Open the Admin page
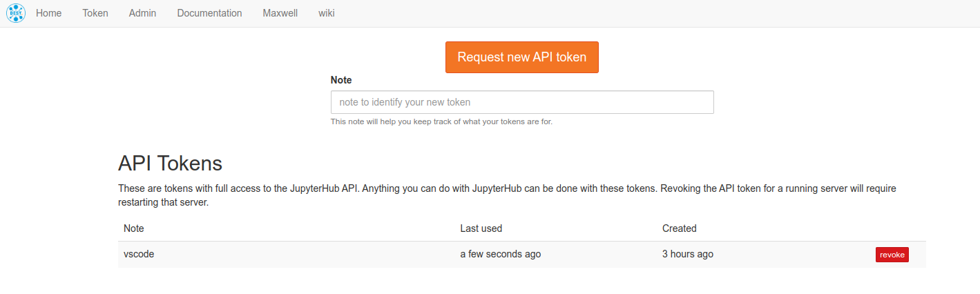 point(142,13)
